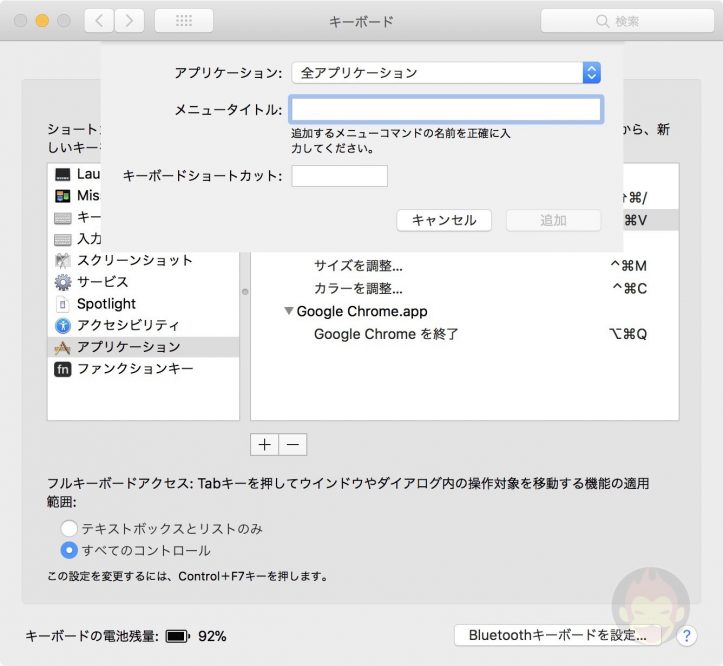Click the スクリーンショット icon
723x666 pixels.
click(x=63, y=261)
